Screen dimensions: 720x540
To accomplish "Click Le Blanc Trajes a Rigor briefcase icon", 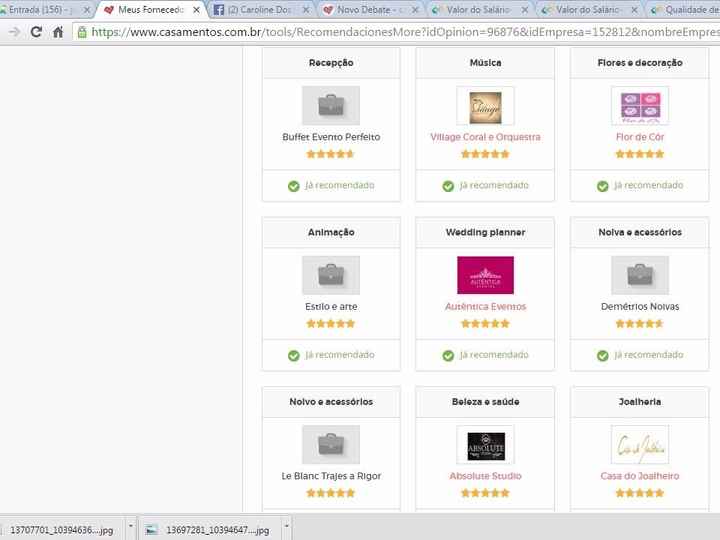I will pyautogui.click(x=331, y=444).
